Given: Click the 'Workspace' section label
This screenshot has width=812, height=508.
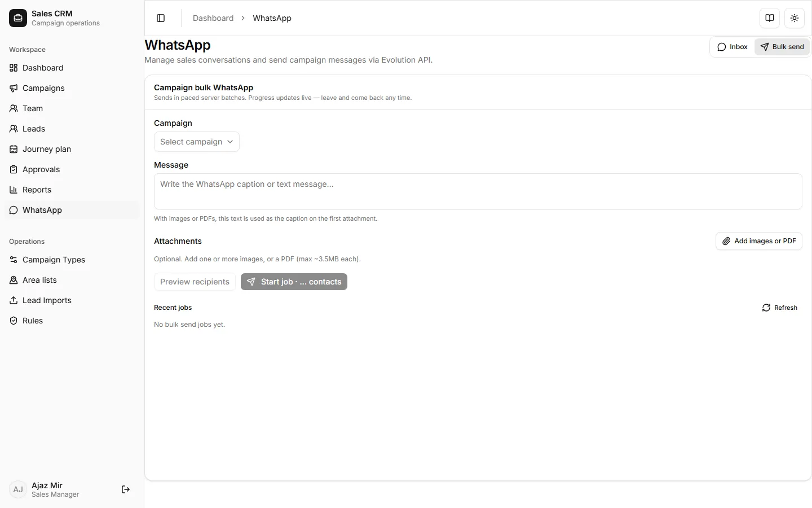Looking at the screenshot, I should (27, 50).
